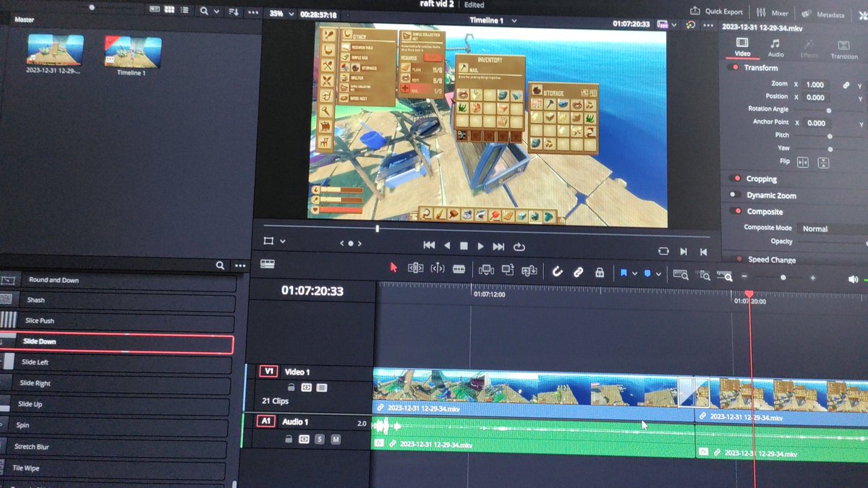868x488 pixels.
Task: Expand the Cropping section
Action: 761,179
